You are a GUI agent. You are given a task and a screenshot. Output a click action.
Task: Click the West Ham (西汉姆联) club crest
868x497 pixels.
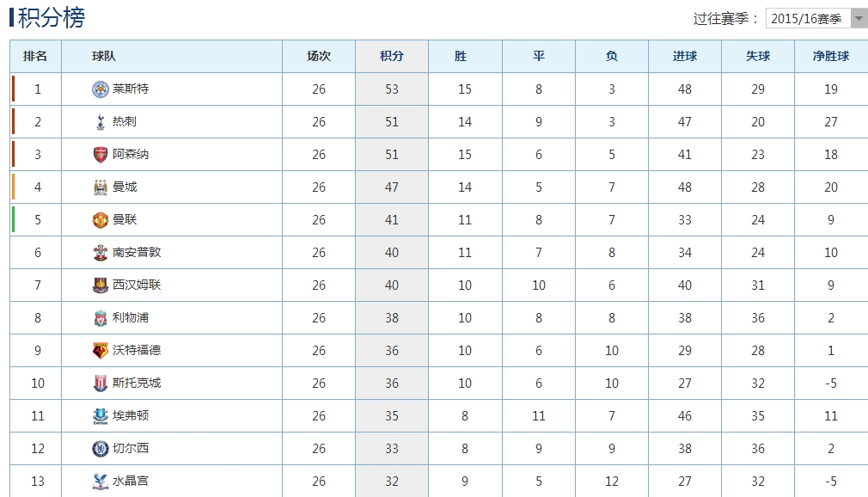(x=101, y=285)
